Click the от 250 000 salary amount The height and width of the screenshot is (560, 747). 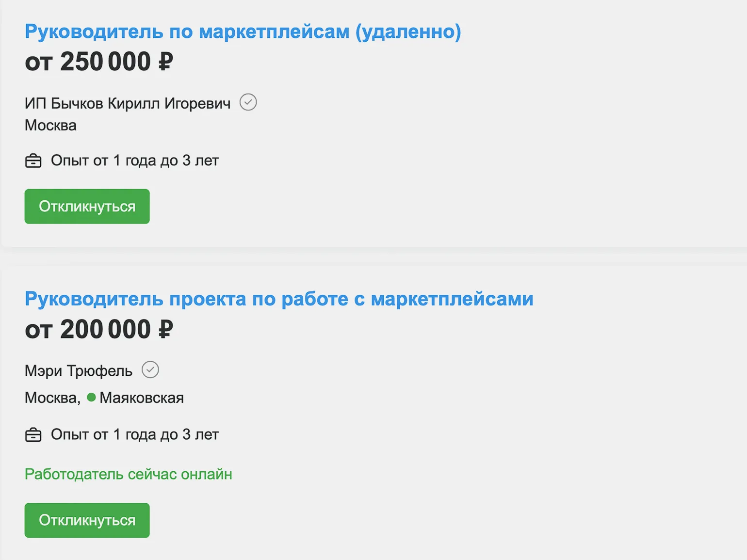pos(98,62)
